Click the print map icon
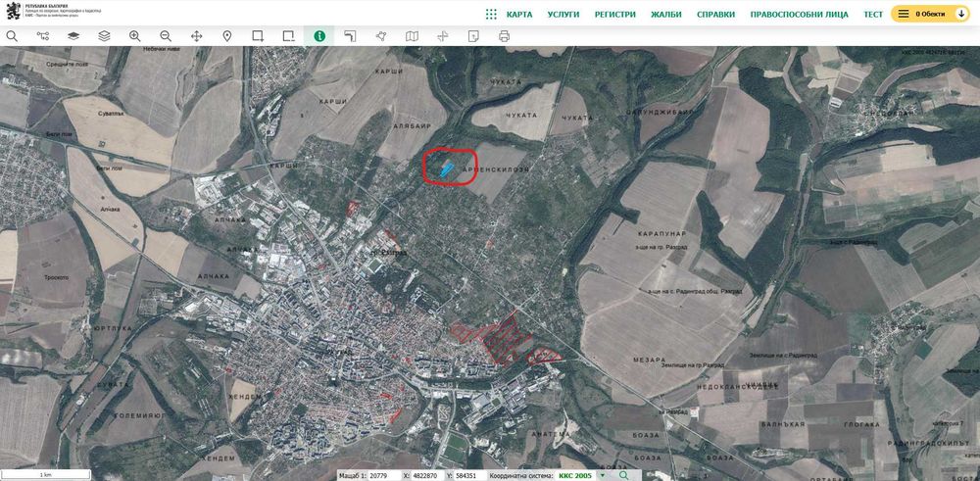The image size is (980, 481). pyautogui.click(x=504, y=36)
